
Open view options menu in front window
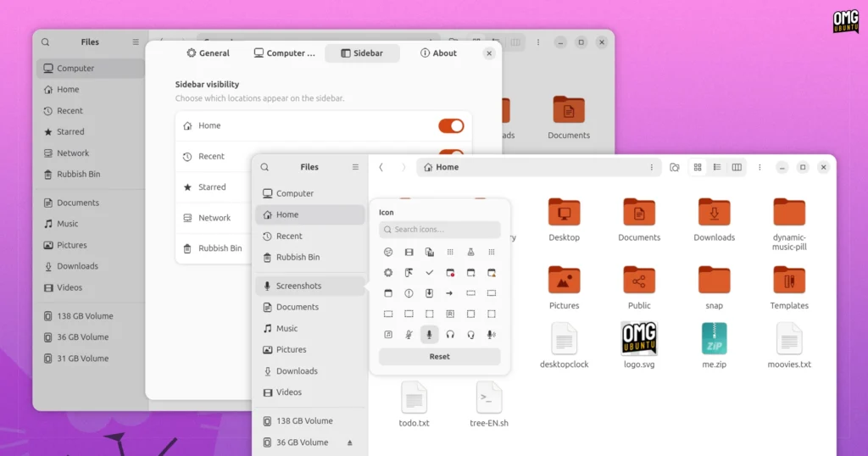point(759,167)
